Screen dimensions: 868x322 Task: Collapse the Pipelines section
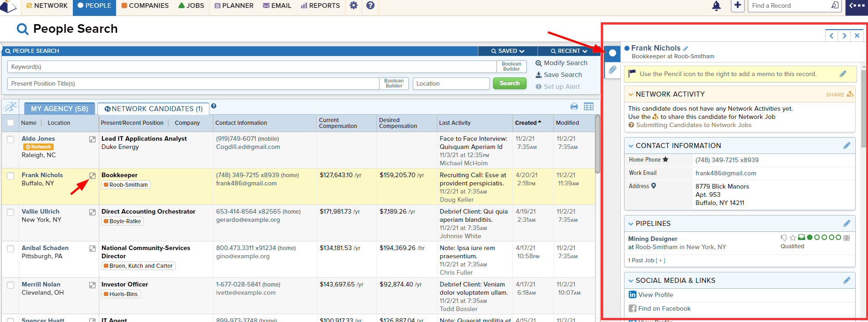(631, 224)
